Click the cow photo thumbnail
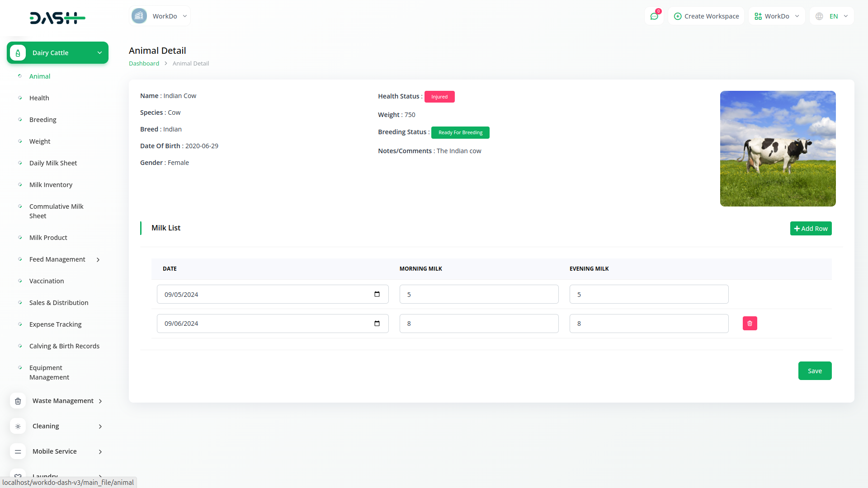Image resolution: width=868 pixels, height=488 pixels. coord(778,149)
